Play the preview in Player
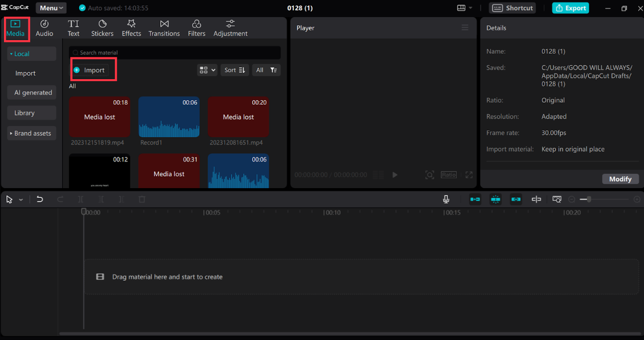644x340 pixels. click(x=395, y=175)
